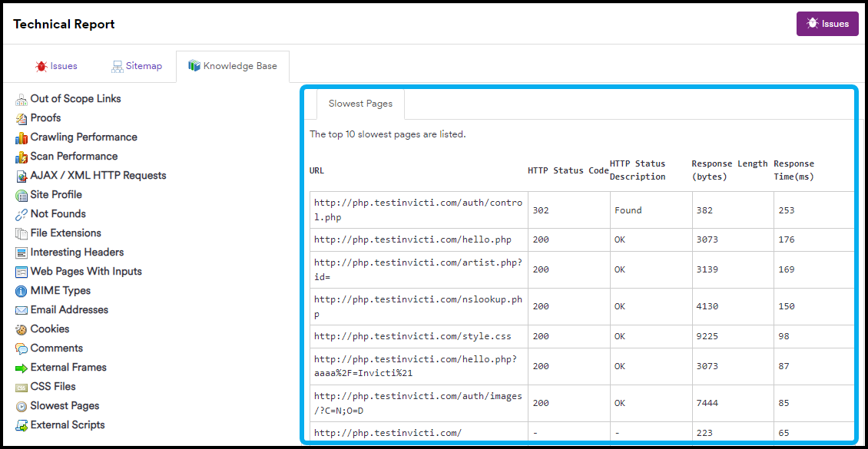This screenshot has width=868, height=449.
Task: Click the Crawling Performance chart icon
Action: tap(22, 137)
